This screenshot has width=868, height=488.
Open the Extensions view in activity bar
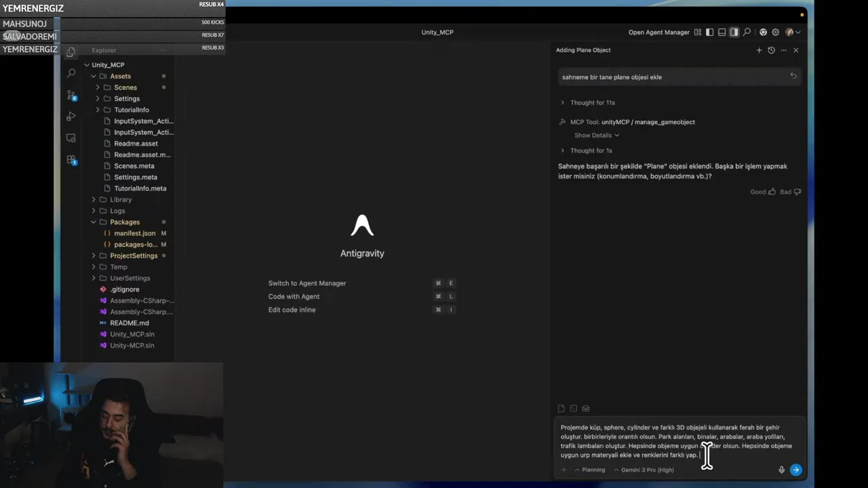pos(71,160)
